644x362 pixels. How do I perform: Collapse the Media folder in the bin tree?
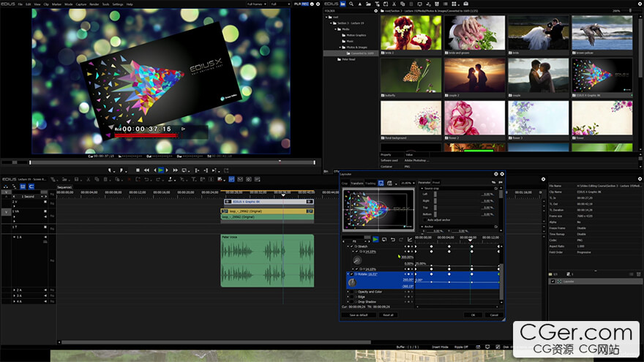pyautogui.click(x=335, y=29)
